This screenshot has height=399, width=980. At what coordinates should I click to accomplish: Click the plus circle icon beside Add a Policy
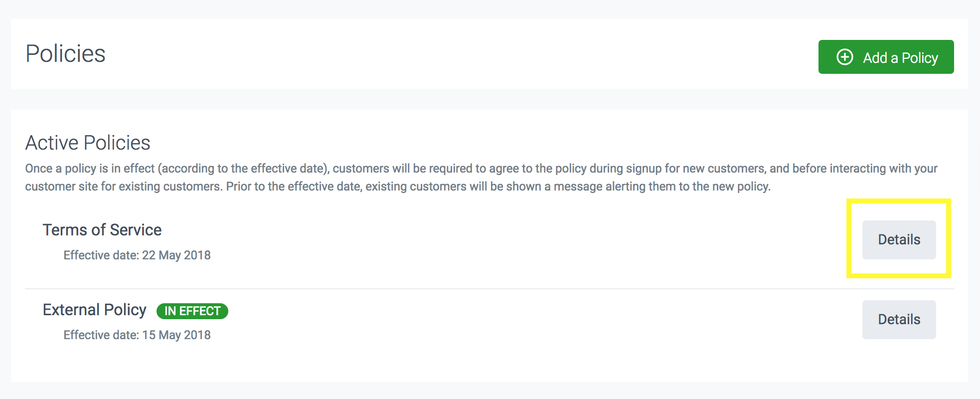click(845, 57)
